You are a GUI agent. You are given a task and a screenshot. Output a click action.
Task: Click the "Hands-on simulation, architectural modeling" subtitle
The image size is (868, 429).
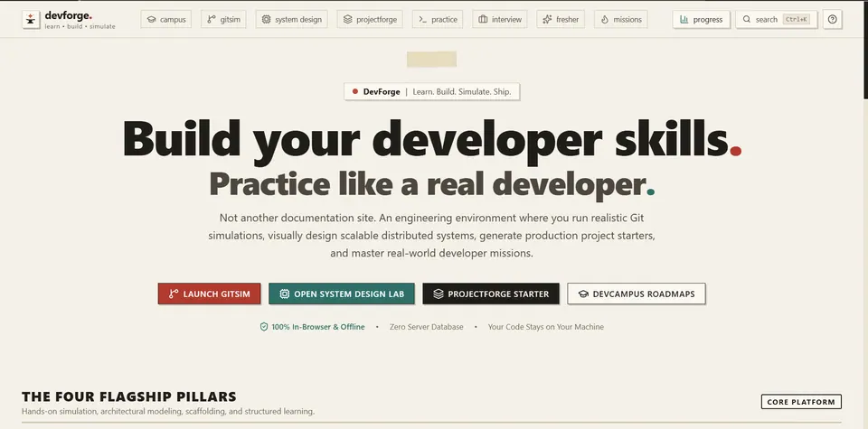pos(168,411)
